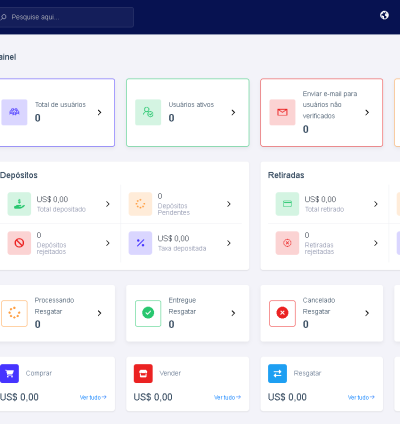Viewport: 400px width, 424px height.
Task: Click the Depósitos rejeitados red ban icon
Action: 19,243
